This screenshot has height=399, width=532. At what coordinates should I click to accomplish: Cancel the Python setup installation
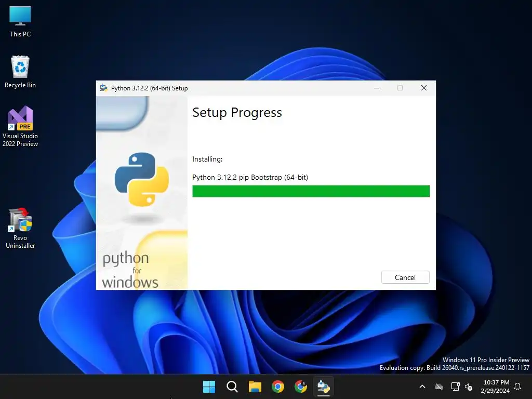pos(405,277)
